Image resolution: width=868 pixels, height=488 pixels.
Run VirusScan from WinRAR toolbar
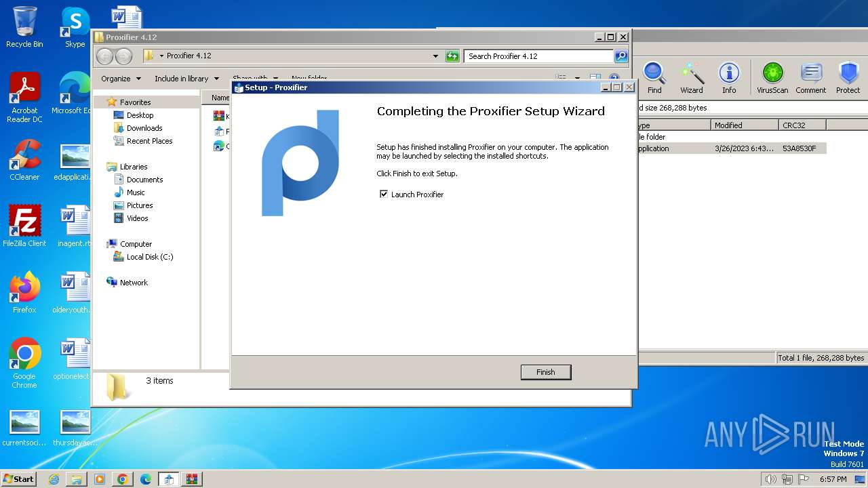[x=772, y=78]
